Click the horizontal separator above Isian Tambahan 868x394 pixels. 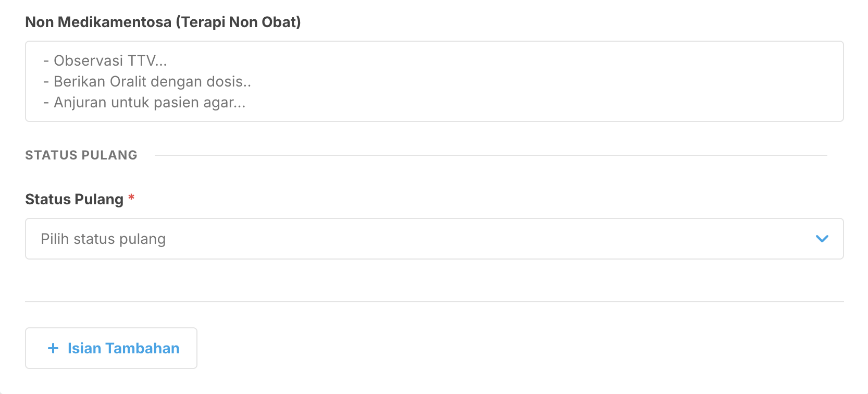tap(433, 302)
